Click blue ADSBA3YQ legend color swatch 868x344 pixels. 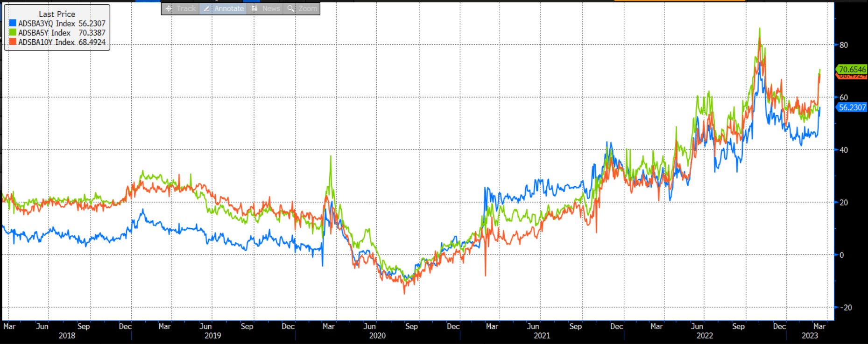coord(13,23)
